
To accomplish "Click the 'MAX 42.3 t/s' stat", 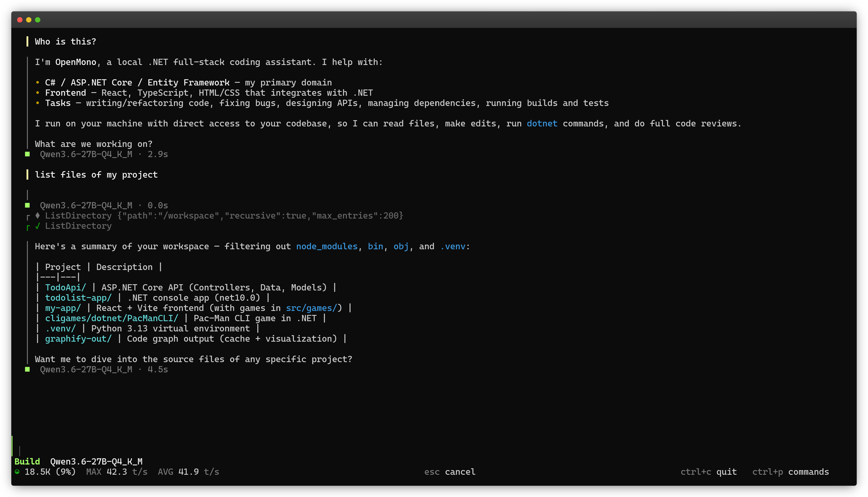I will [117, 472].
